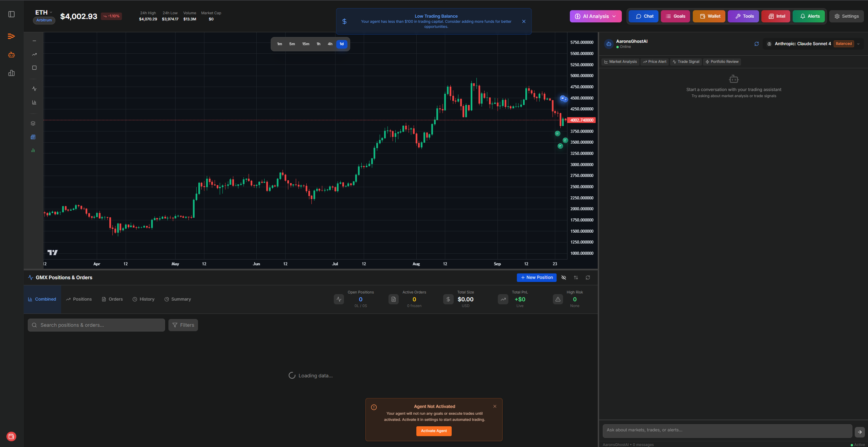This screenshot has height=447, width=868.
Task: Switch to the History tab
Action: coord(143,299)
